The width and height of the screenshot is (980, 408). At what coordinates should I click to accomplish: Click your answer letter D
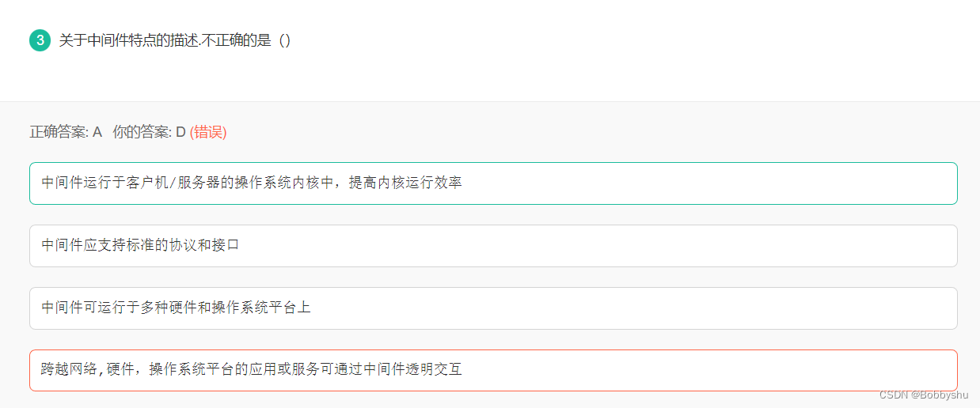tap(180, 133)
